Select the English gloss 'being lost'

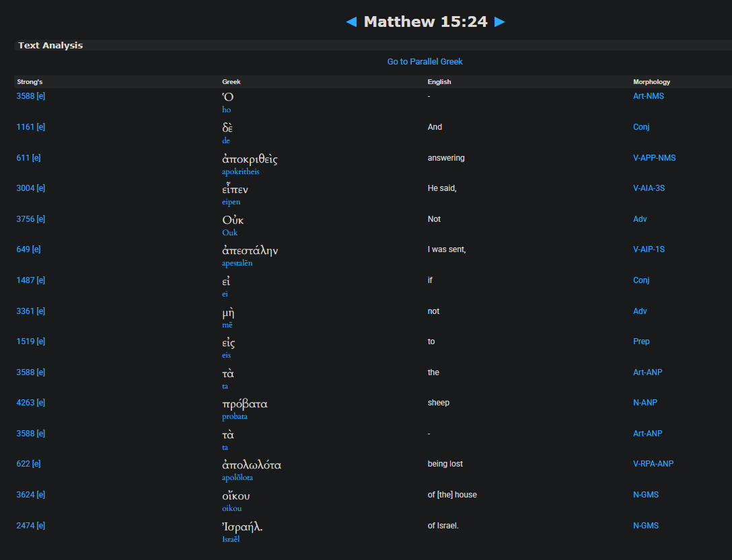tap(445, 463)
